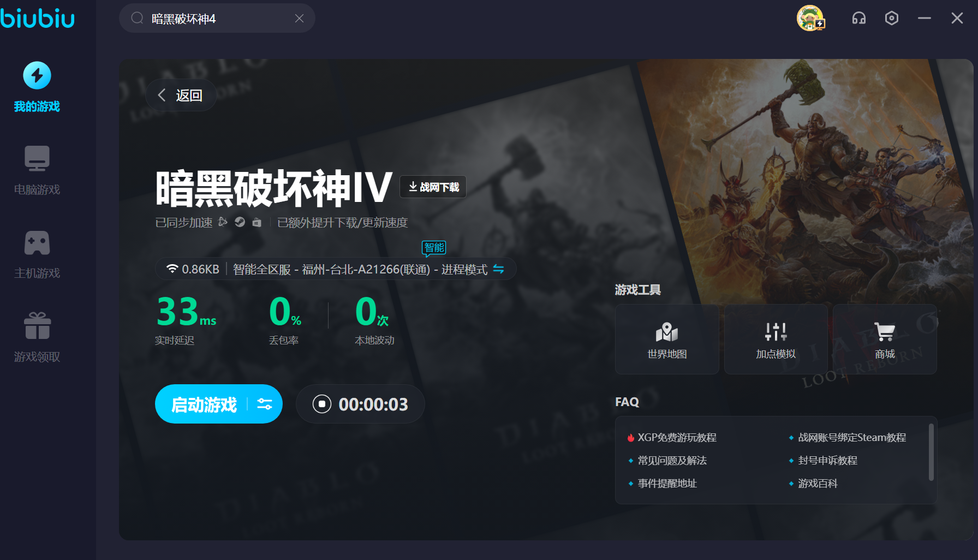Screen dimensions: 978x560
Task: Click the 游戏工具 heading
Action: coord(637,290)
